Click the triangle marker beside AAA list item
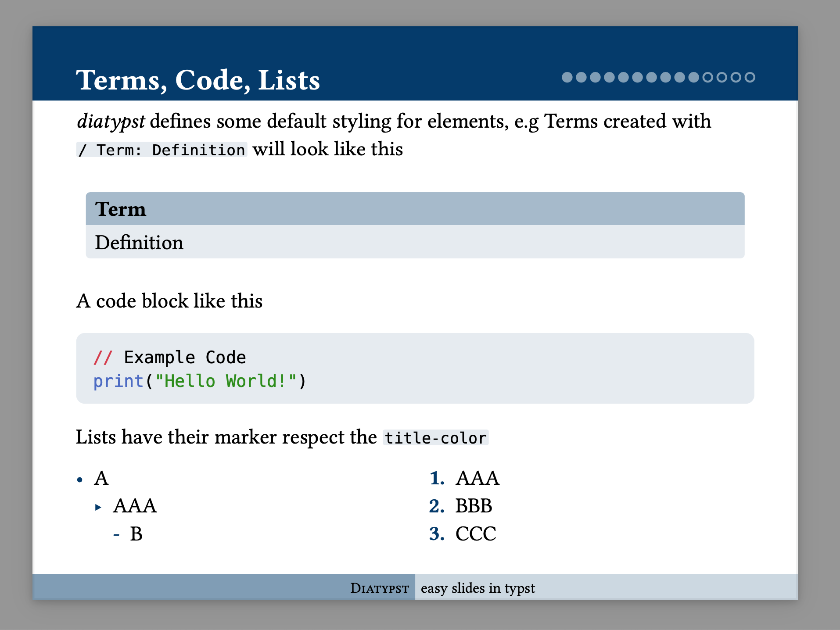This screenshot has height=630, width=840. (x=97, y=507)
